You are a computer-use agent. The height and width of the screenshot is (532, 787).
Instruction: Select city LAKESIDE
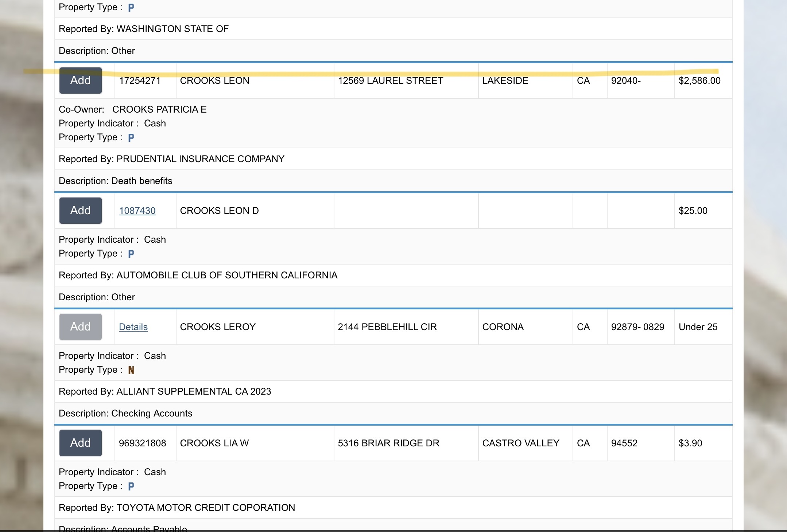pyautogui.click(x=505, y=81)
